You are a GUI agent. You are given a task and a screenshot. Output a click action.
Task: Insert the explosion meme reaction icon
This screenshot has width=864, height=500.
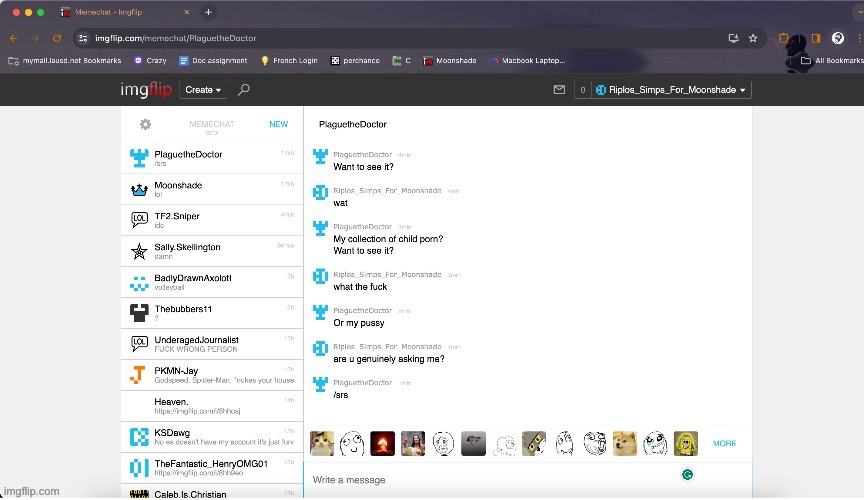tap(382, 442)
